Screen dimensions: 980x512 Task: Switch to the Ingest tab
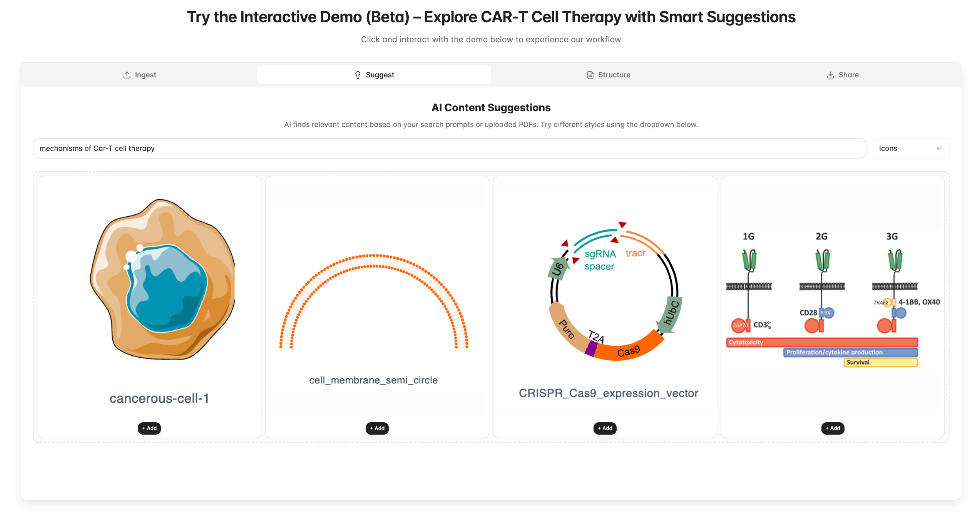[x=139, y=75]
